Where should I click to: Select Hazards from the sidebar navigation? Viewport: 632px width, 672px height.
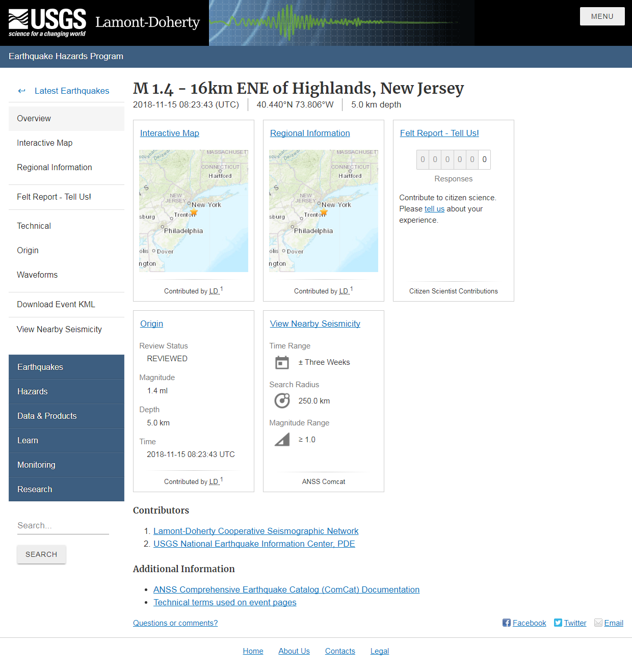[x=32, y=391]
